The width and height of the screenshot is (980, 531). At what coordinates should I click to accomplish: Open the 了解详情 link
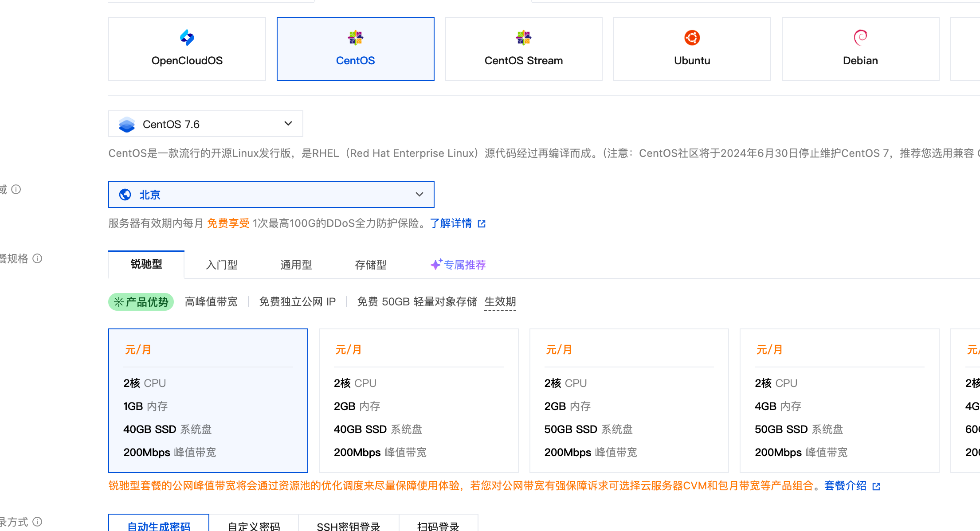coord(451,223)
